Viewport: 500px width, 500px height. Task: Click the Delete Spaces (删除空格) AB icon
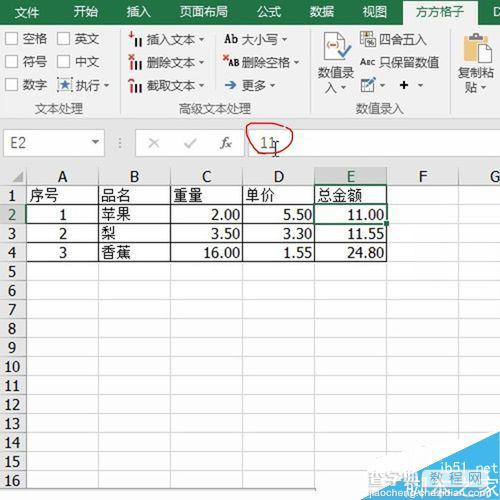click(x=231, y=61)
